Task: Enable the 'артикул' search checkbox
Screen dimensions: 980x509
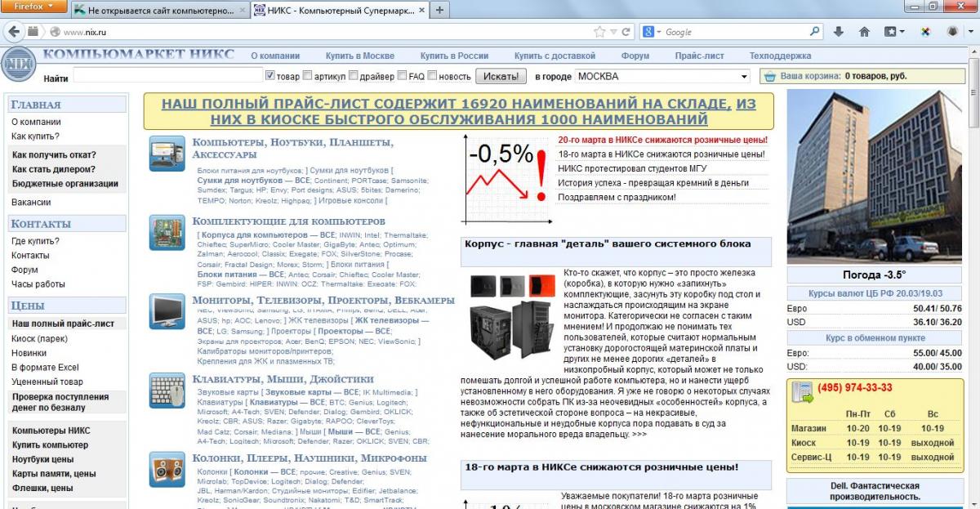Action: click(x=307, y=76)
